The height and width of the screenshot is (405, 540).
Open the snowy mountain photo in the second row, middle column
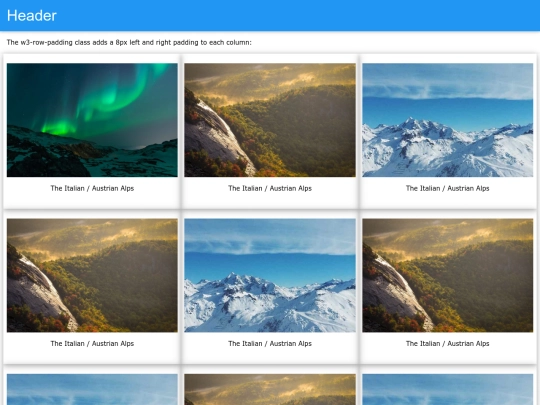[x=270, y=275]
